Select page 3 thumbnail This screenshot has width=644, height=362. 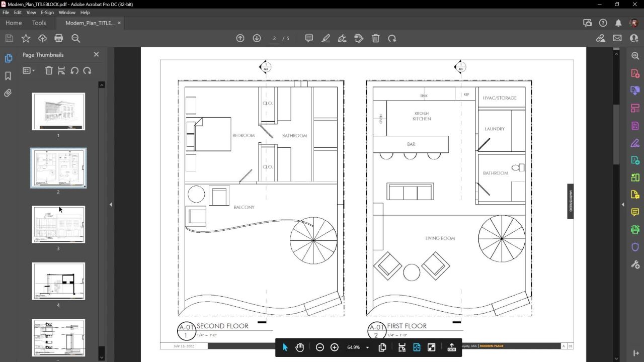[x=58, y=224]
